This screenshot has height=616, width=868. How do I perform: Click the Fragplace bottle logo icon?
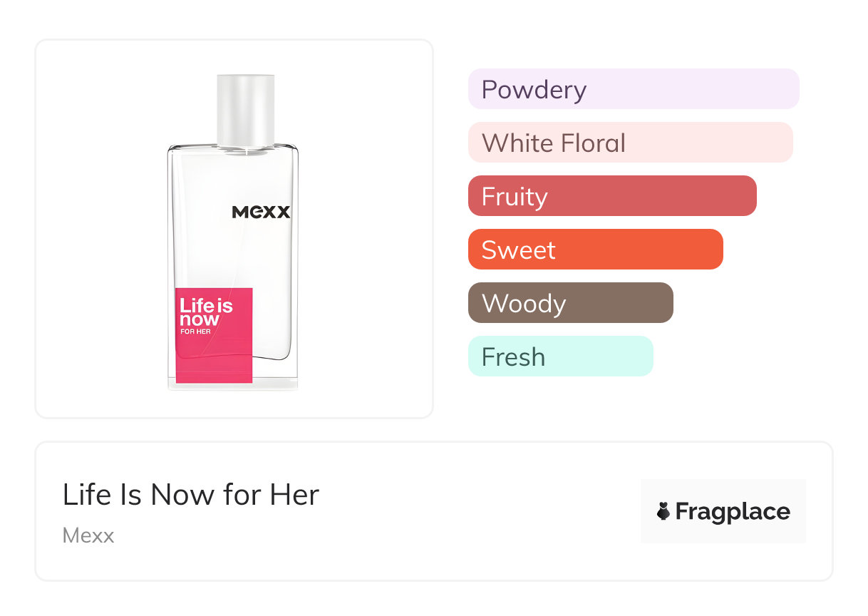[663, 511]
